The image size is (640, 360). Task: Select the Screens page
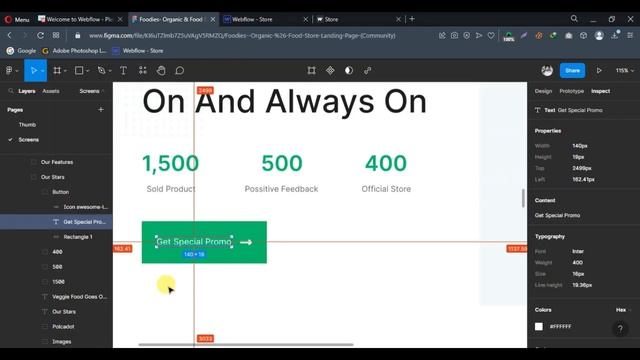pos(29,140)
